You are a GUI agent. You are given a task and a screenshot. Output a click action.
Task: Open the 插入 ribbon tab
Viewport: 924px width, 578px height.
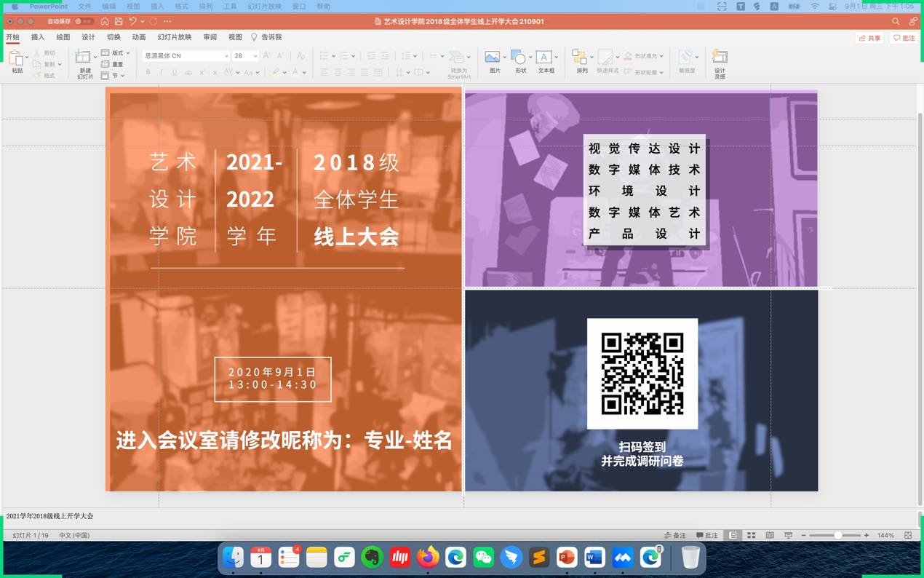38,37
